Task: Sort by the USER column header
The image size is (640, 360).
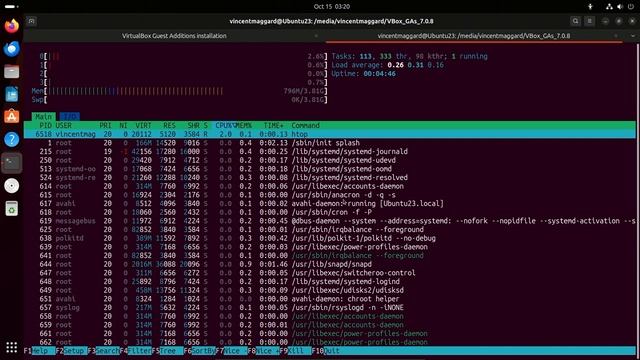Action: 64,125
